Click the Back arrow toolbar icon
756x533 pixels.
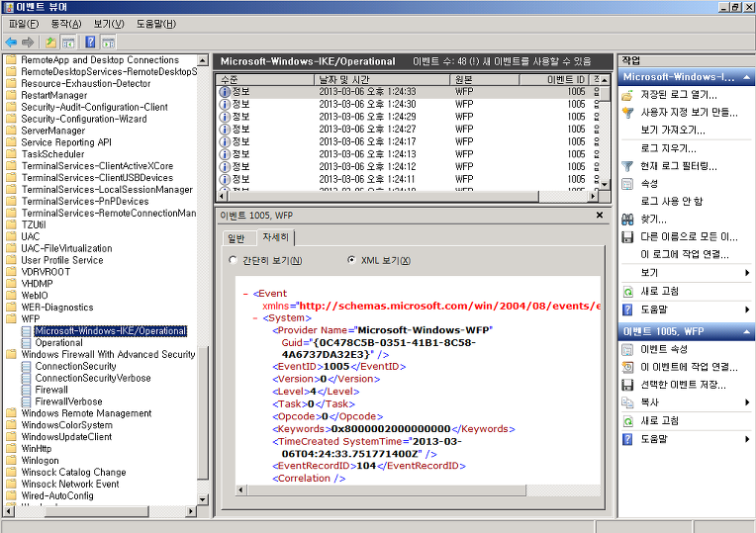point(11,43)
